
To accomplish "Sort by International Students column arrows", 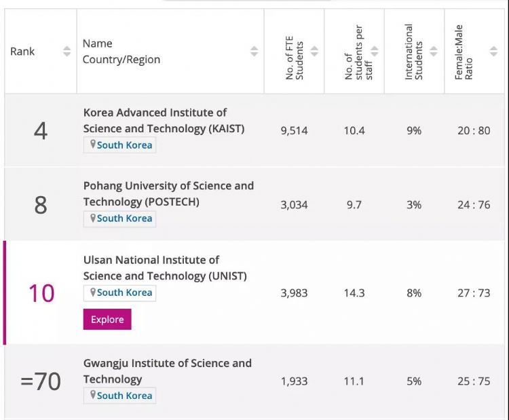I will [434, 52].
